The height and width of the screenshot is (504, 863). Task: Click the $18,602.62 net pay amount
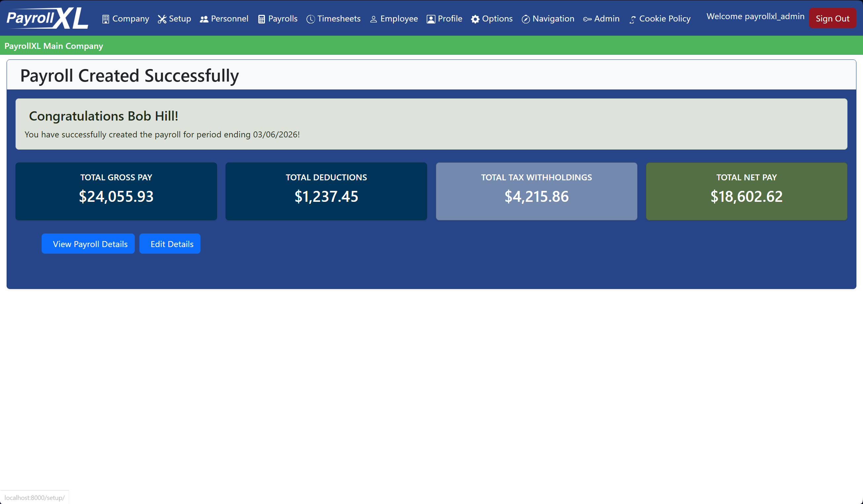(x=746, y=197)
